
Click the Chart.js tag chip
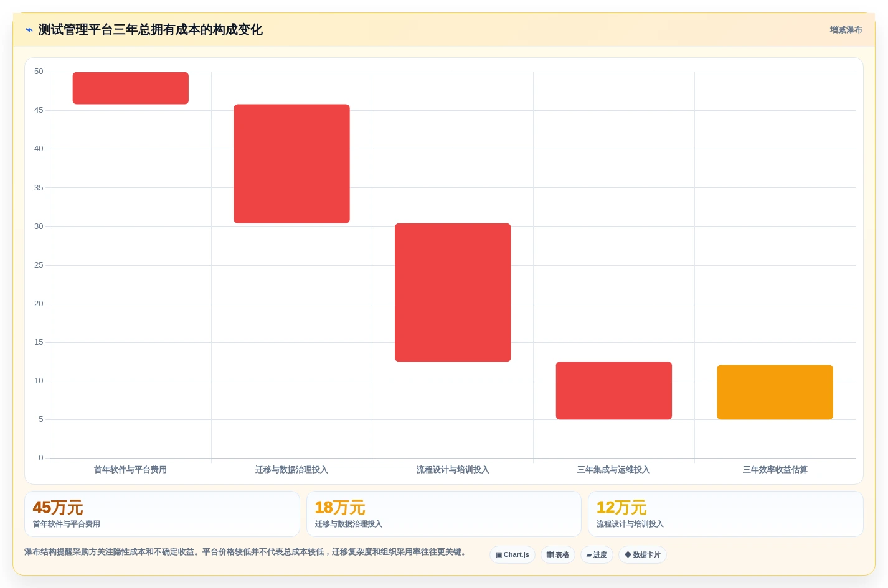(512, 554)
